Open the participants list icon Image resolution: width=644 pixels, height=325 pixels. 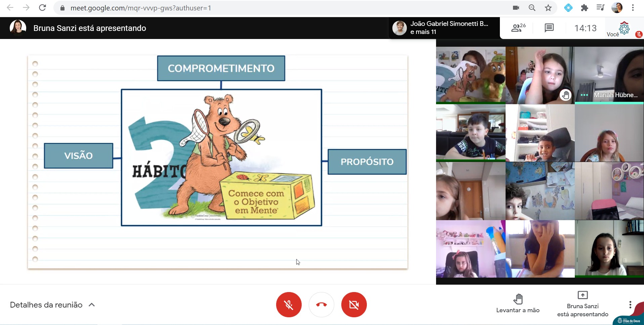tap(518, 28)
